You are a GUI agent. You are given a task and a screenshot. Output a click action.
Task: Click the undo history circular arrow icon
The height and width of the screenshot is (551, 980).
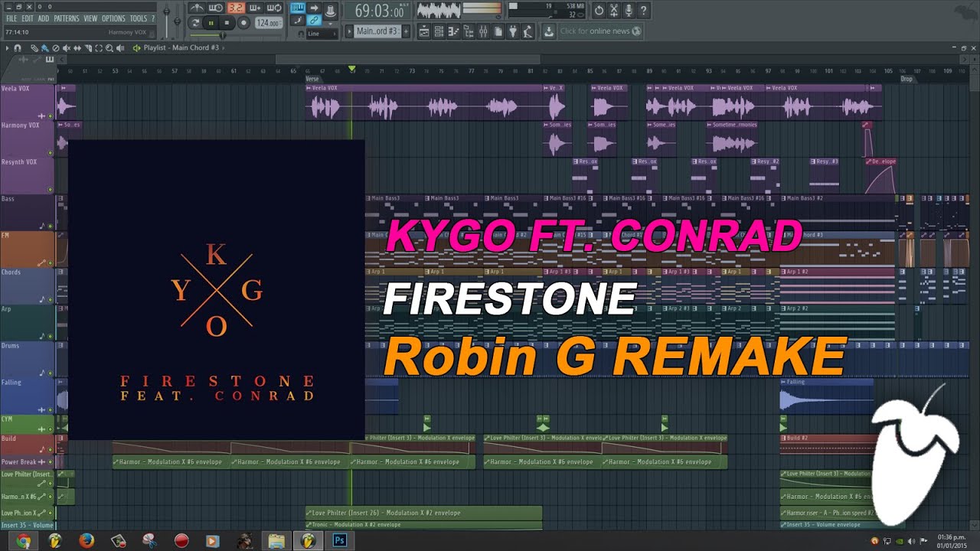tap(599, 11)
